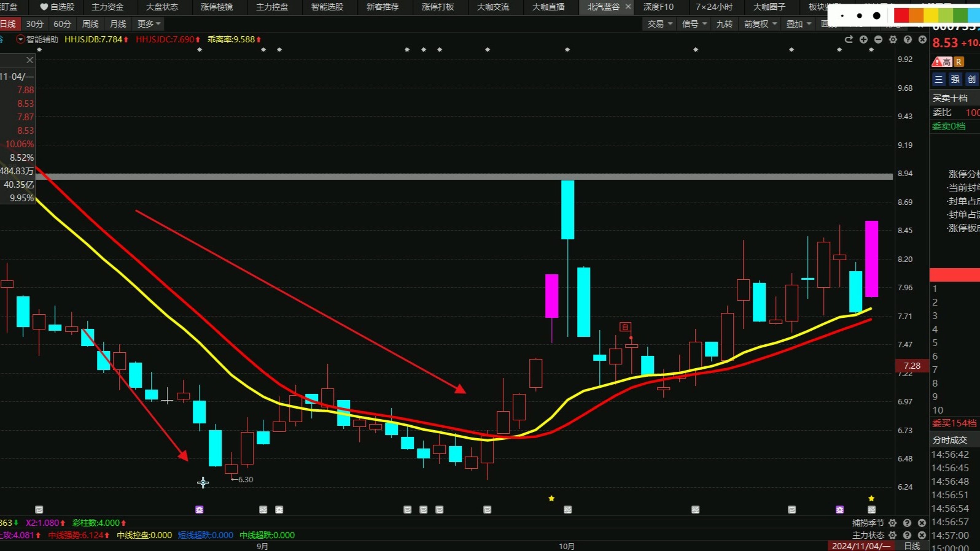Open 捕捞季节 indicator settings gear

[x=893, y=523]
